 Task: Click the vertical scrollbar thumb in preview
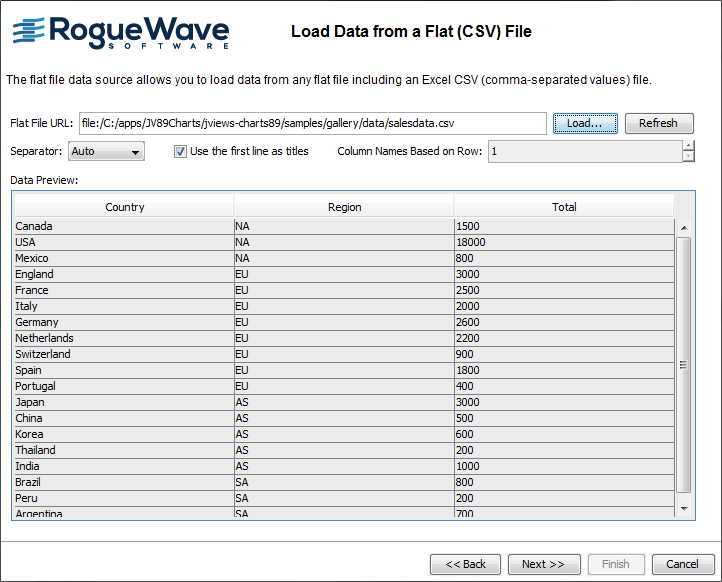coord(684,365)
